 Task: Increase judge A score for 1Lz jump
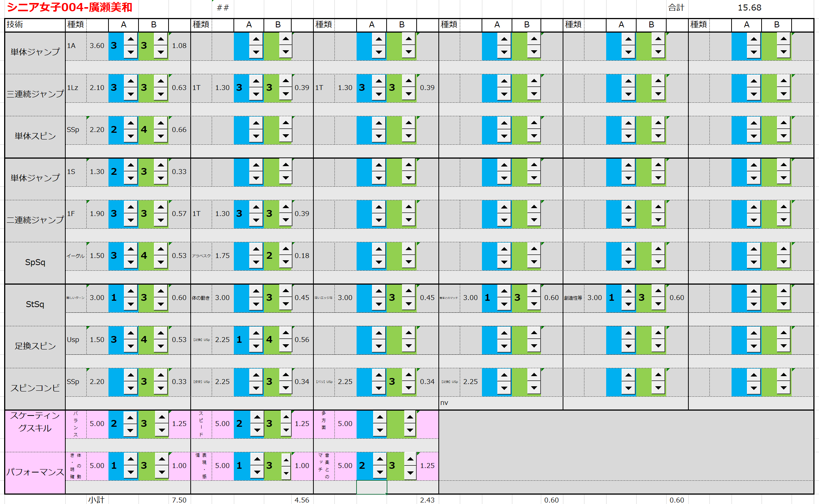(x=131, y=81)
